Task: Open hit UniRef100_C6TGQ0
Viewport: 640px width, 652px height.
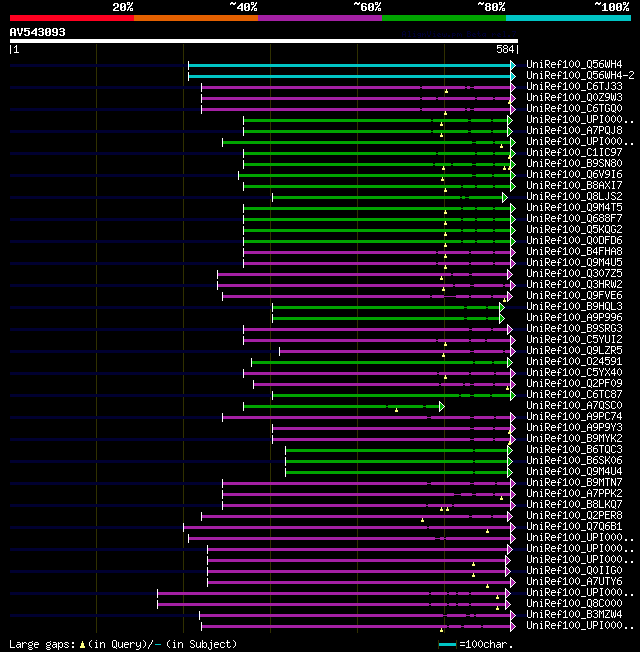Action: click(574, 109)
